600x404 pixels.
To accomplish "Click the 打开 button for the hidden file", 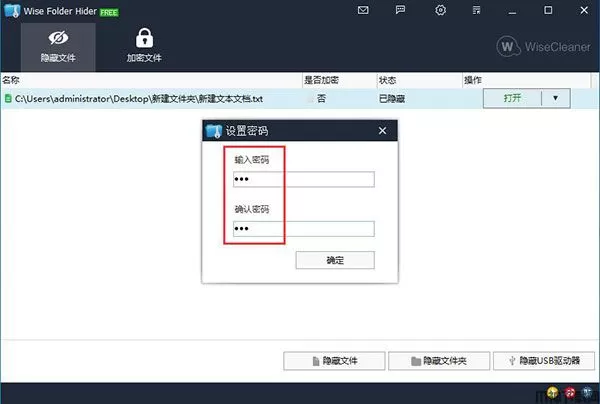I will click(512, 98).
